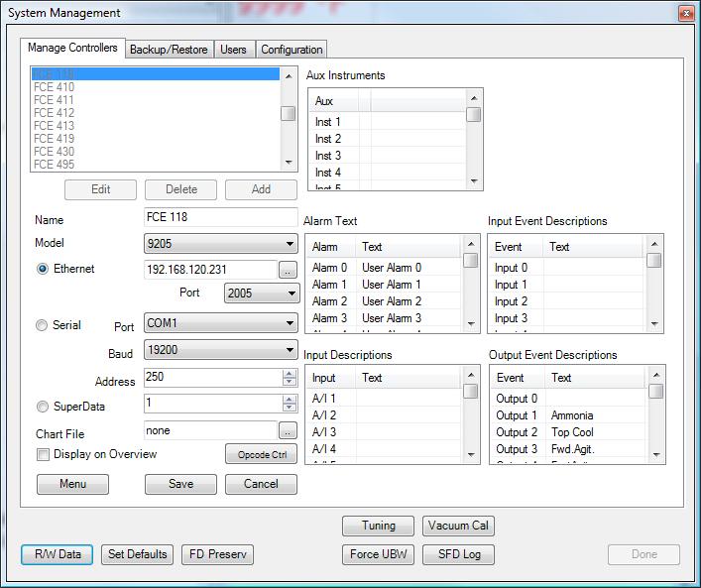The width and height of the screenshot is (701, 588).
Task: Open the Opcode Ctrl button
Action: coord(262,454)
